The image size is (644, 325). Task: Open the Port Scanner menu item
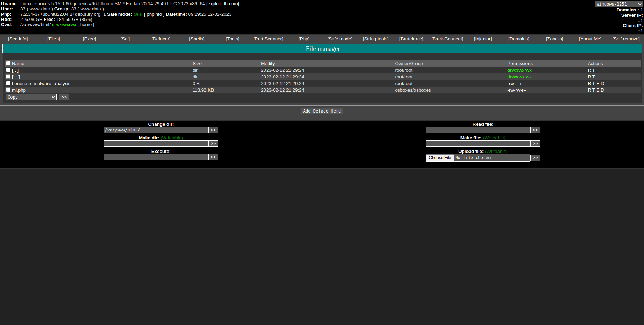[268, 39]
